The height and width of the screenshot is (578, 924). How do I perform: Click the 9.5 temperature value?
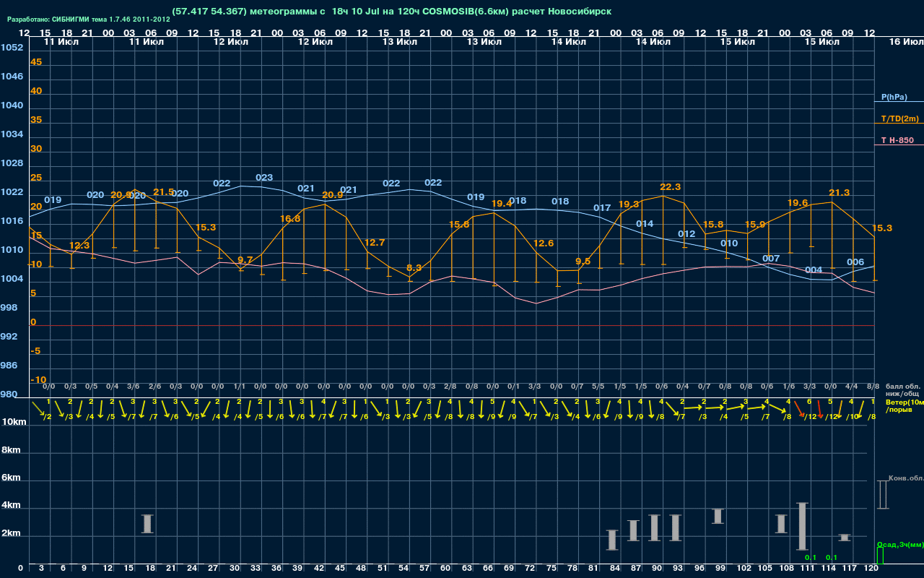point(583,262)
